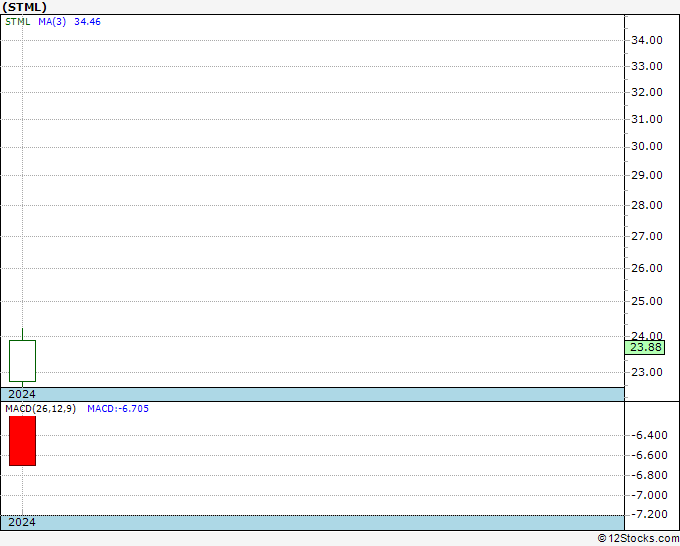
Task: Click the 26.00 price axis label
Action: (647, 268)
